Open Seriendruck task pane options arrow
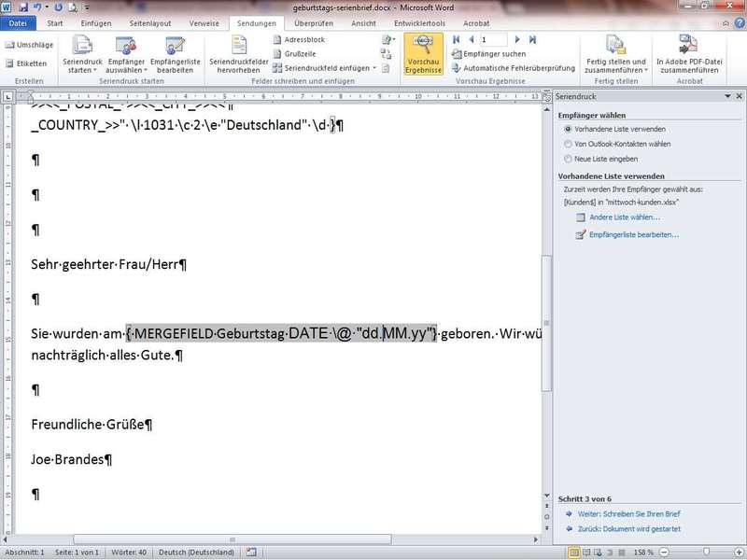747x560 pixels. [727, 96]
